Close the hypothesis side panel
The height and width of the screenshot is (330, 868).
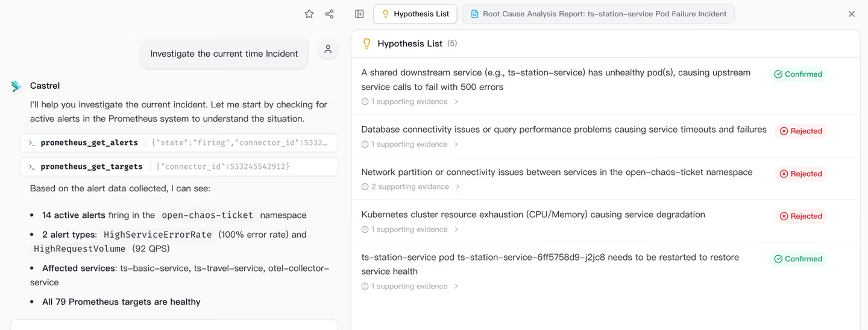[x=852, y=14]
